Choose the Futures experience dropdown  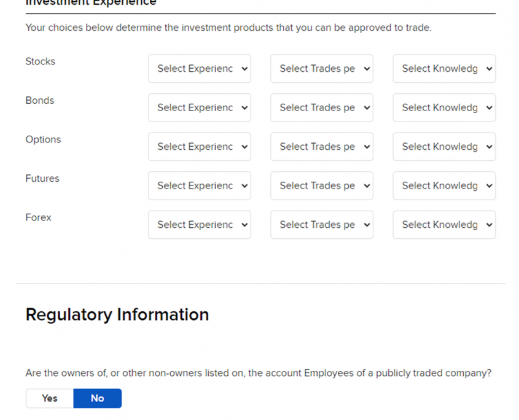(x=199, y=185)
